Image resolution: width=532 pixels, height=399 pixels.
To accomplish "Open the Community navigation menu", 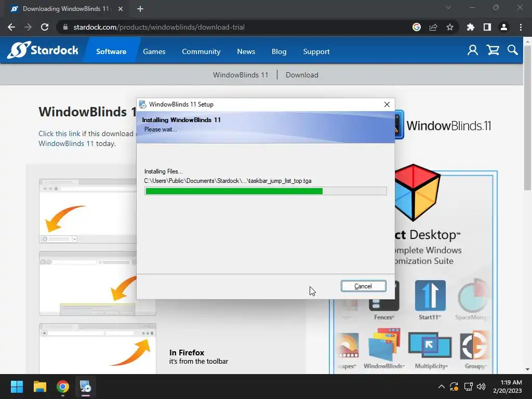I will point(201,51).
